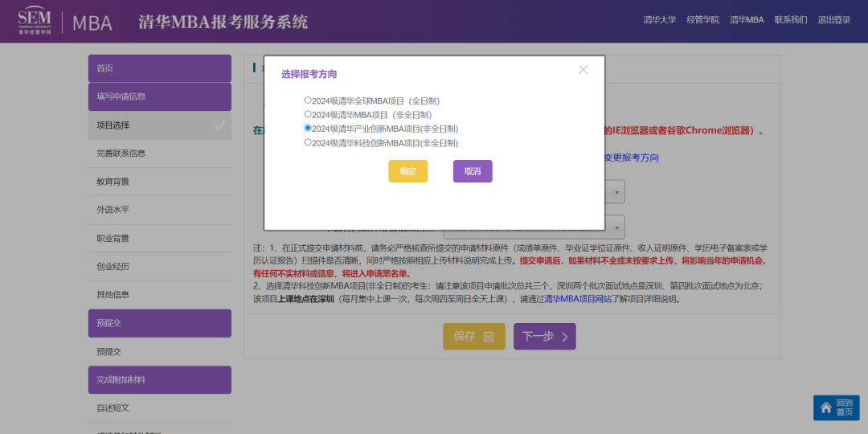Open 创业经历 in the sidebar
The image size is (868, 434).
tap(159, 267)
